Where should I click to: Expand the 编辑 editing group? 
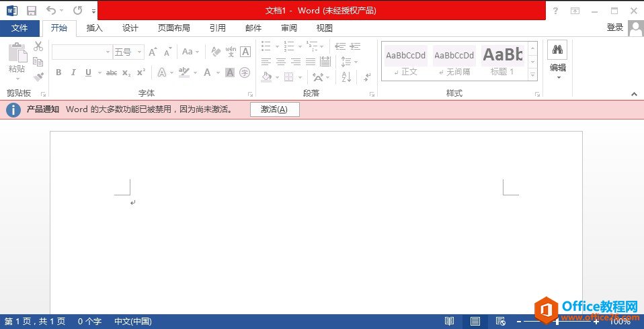pyautogui.click(x=558, y=72)
